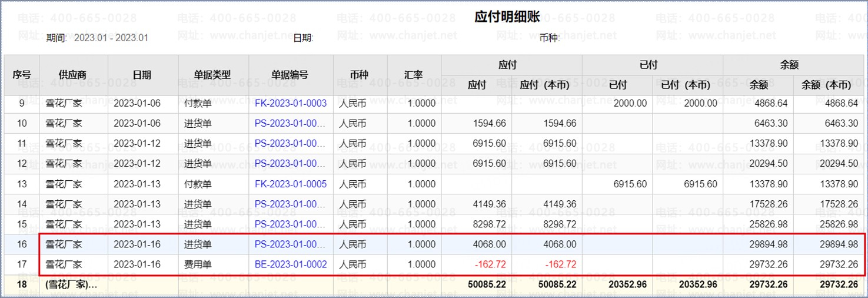
Task: Click the 币种 filter label above the table
Action: coord(550,38)
